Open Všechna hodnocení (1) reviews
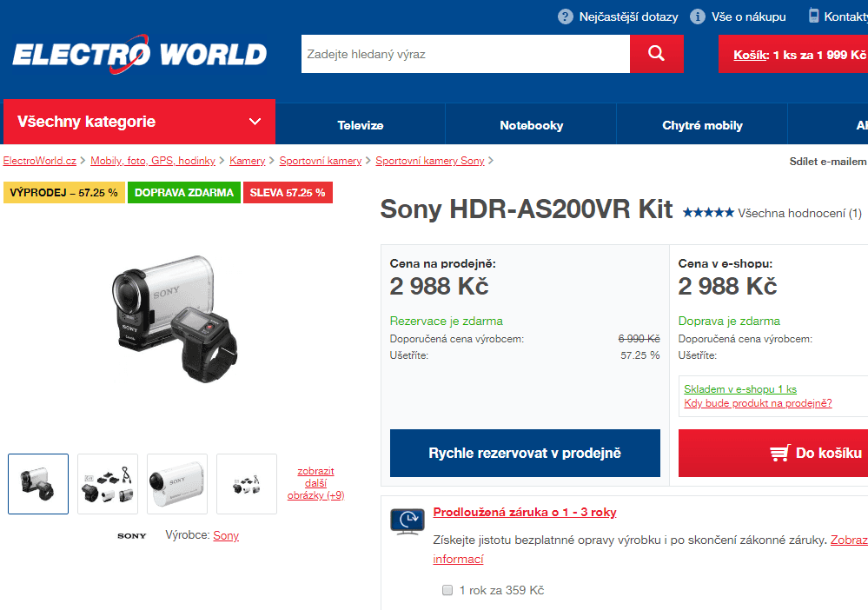The width and height of the screenshot is (868, 610). (800, 213)
